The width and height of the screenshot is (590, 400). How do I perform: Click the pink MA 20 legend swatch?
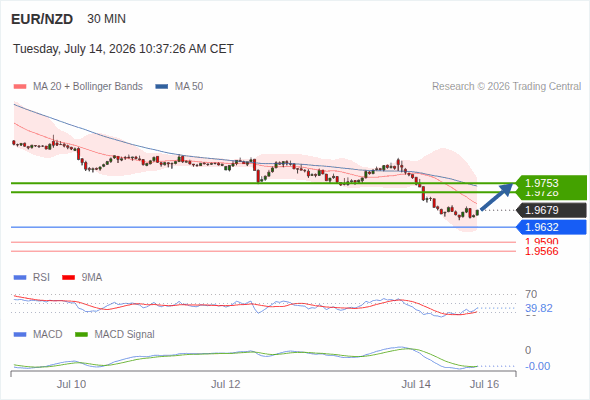point(20,87)
